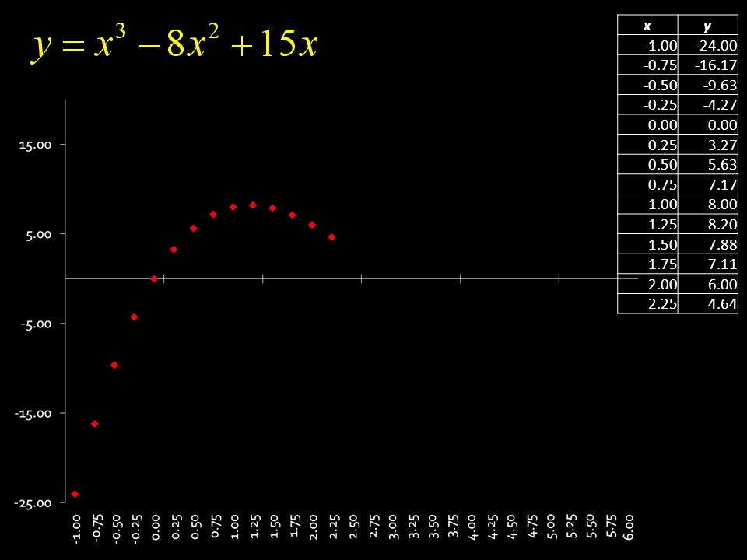The width and height of the screenshot is (747, 560).
Task: Select the red data point above x = 1.50
Action: 272,208
